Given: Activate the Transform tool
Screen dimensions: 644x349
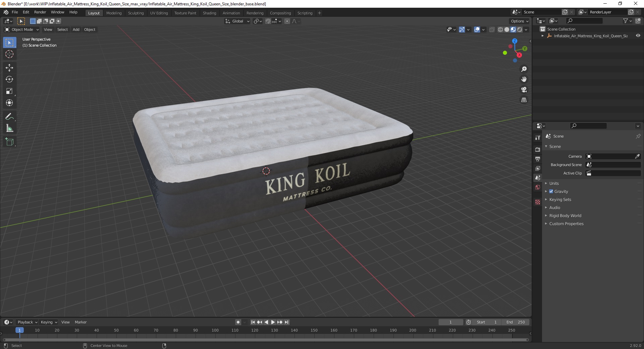Looking at the screenshot, I should (x=9, y=103).
